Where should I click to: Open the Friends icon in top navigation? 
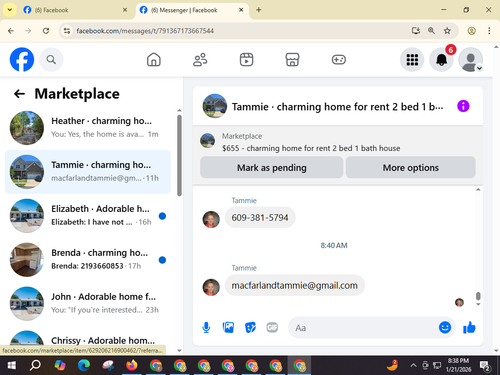point(200,60)
